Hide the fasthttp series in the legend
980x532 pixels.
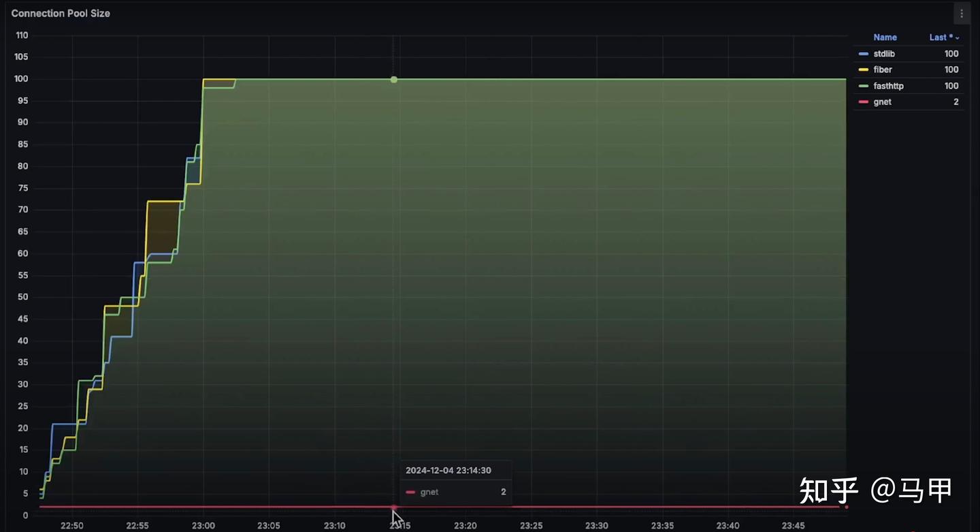888,85
